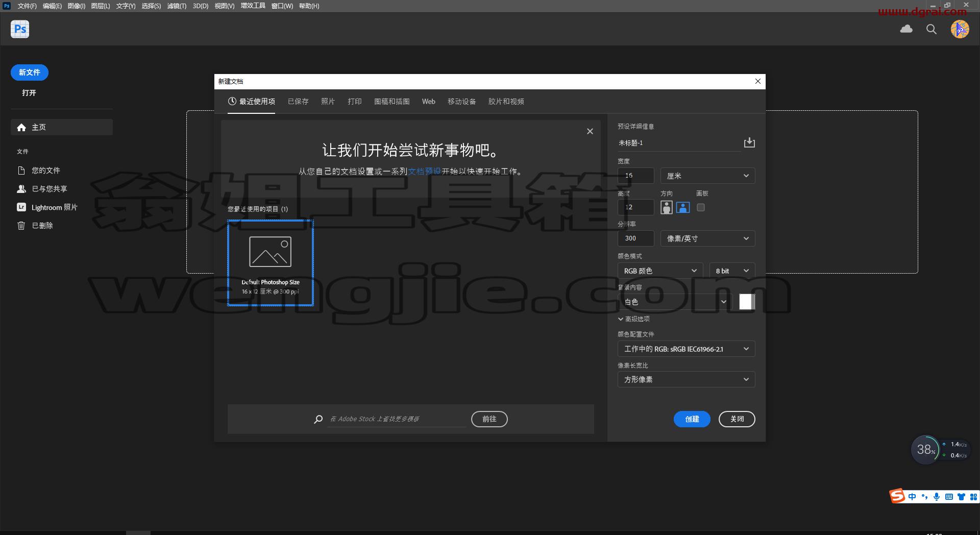980x535 pixels.
Task: Click the search magnifier icon in header
Action: [x=932, y=29]
